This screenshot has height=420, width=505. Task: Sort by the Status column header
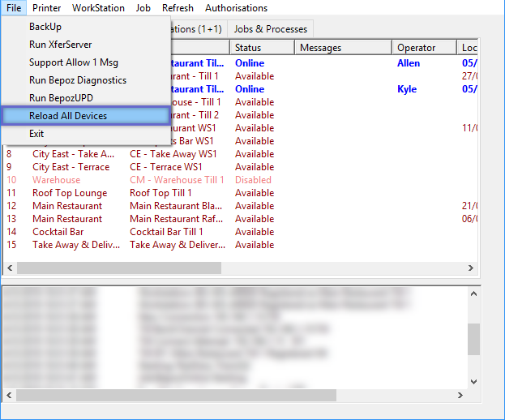click(248, 48)
